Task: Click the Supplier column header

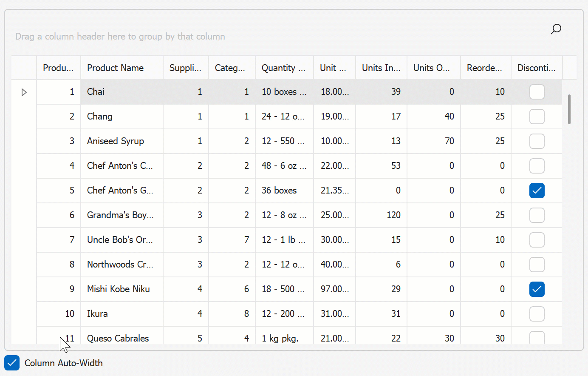Action: pos(185,68)
